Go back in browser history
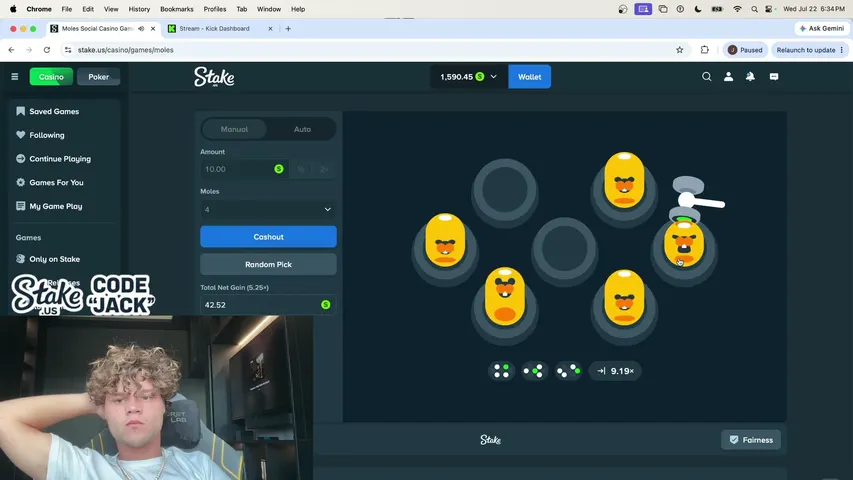The height and width of the screenshot is (480, 853). click(11, 50)
